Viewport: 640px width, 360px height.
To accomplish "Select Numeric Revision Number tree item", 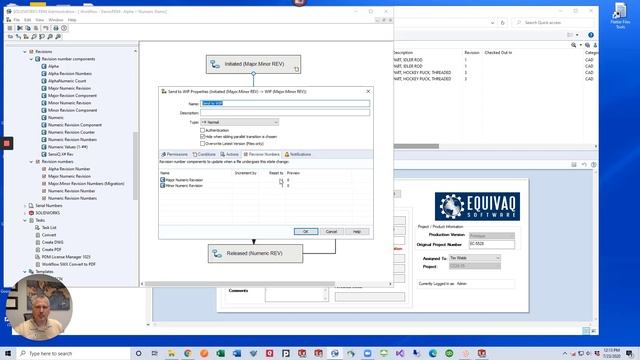I will point(71,191).
